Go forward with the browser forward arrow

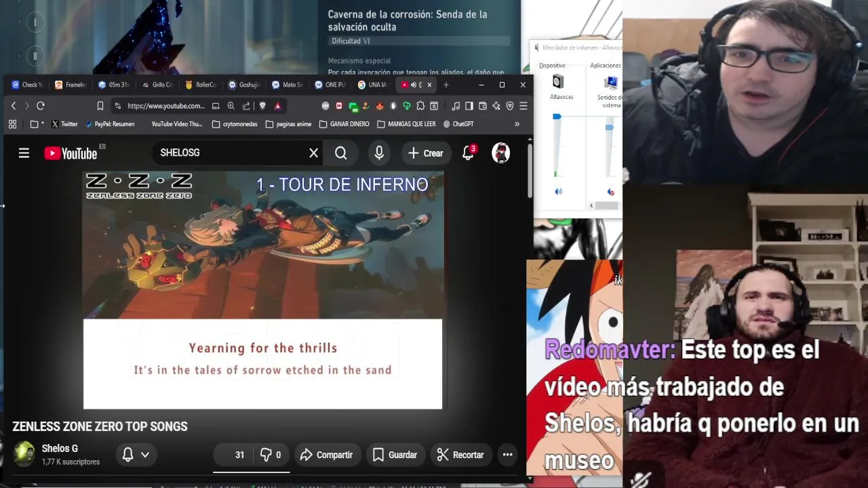tap(26, 106)
